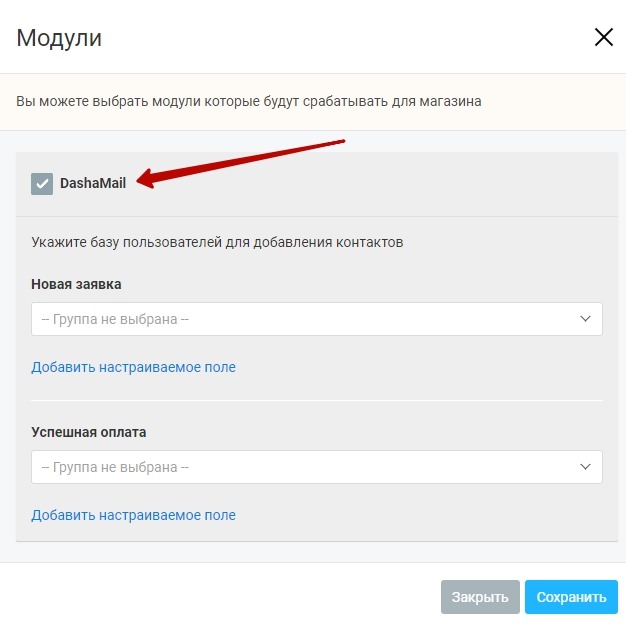Click the chevron in the Успешная оплата selector

tap(586, 467)
